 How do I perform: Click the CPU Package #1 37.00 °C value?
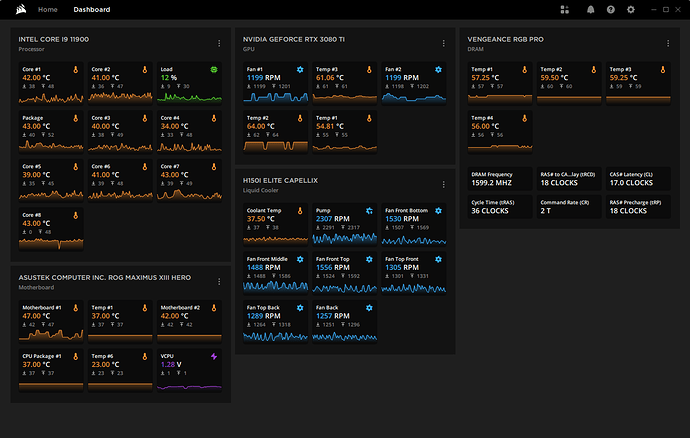coord(36,364)
